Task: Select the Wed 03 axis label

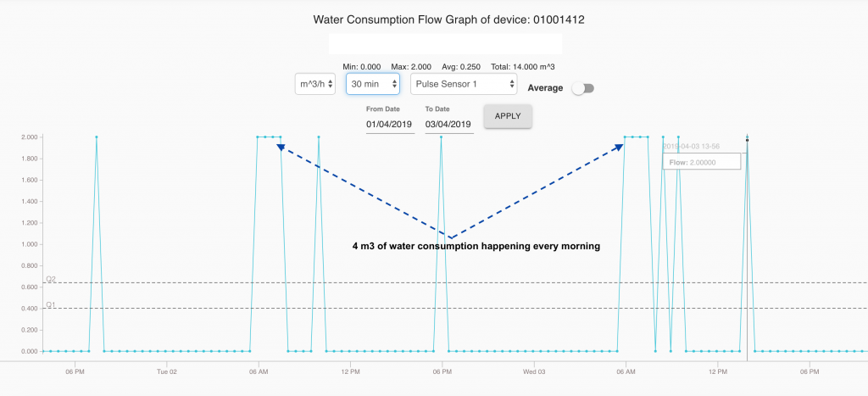Action: click(x=533, y=371)
